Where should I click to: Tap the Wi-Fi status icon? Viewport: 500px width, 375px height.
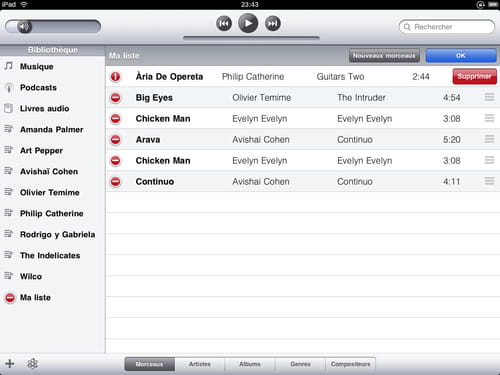tap(24, 4)
